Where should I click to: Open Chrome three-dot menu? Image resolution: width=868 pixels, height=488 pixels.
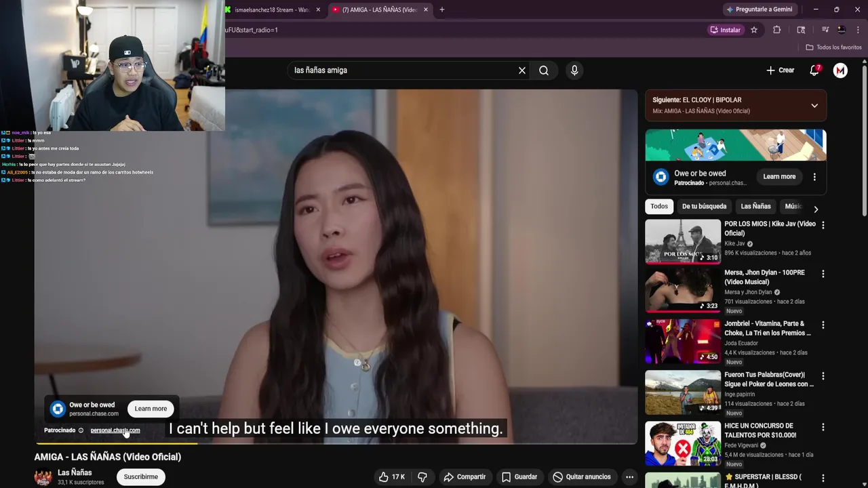[x=859, y=30]
